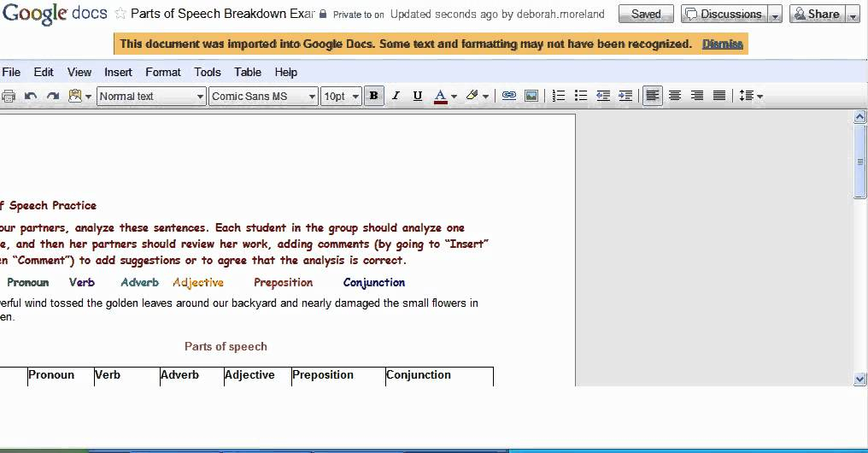
Task: Click the Conjunction table header cell
Action: point(439,376)
